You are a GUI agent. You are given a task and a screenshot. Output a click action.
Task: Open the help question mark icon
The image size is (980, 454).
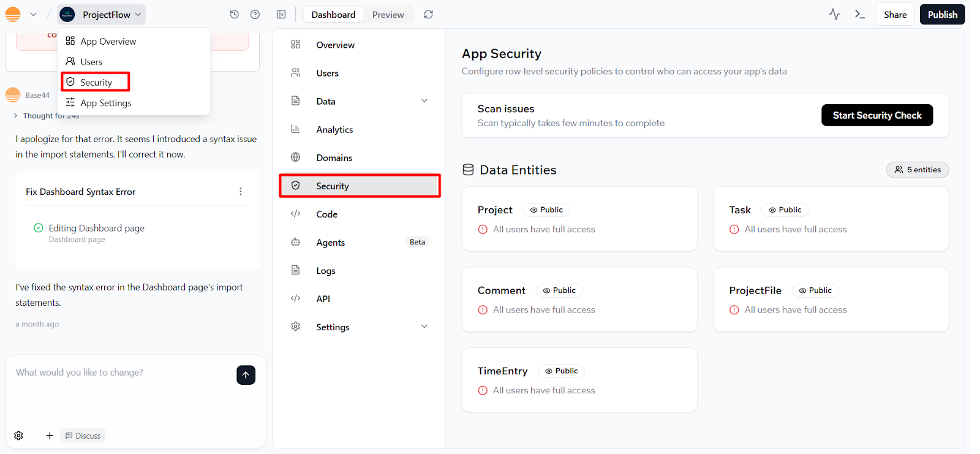255,14
